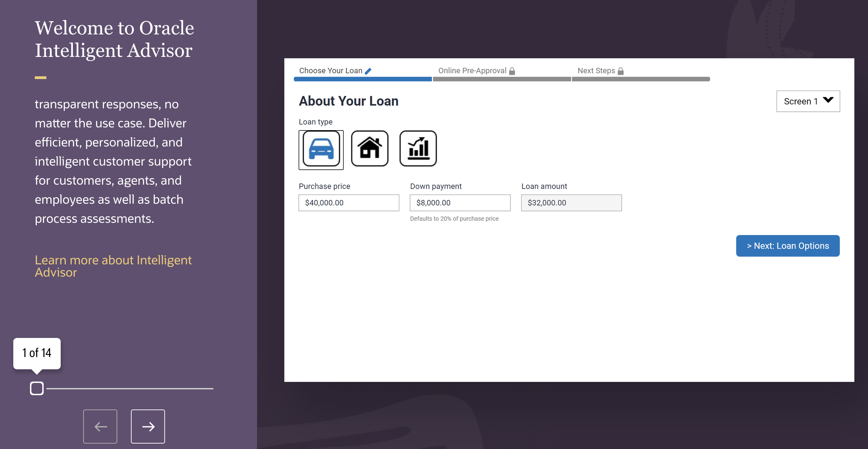868x449 pixels.
Task: Select the car loan type icon
Action: [321, 149]
